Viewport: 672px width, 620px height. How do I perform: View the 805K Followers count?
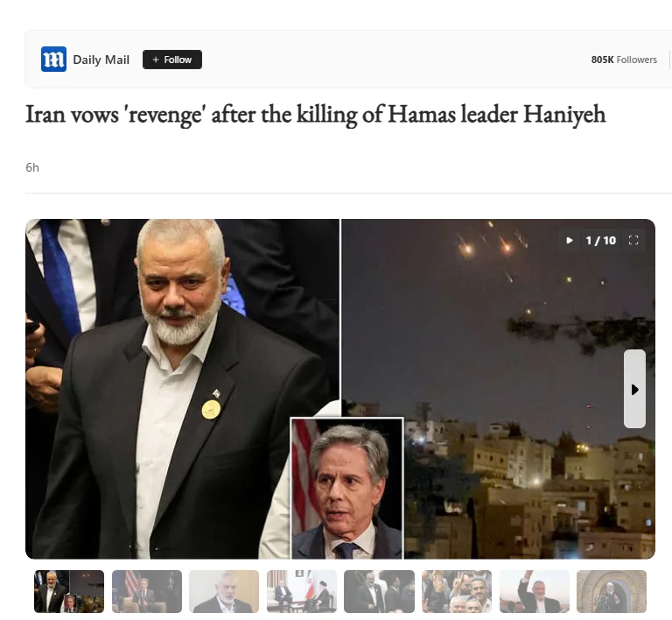pos(624,60)
